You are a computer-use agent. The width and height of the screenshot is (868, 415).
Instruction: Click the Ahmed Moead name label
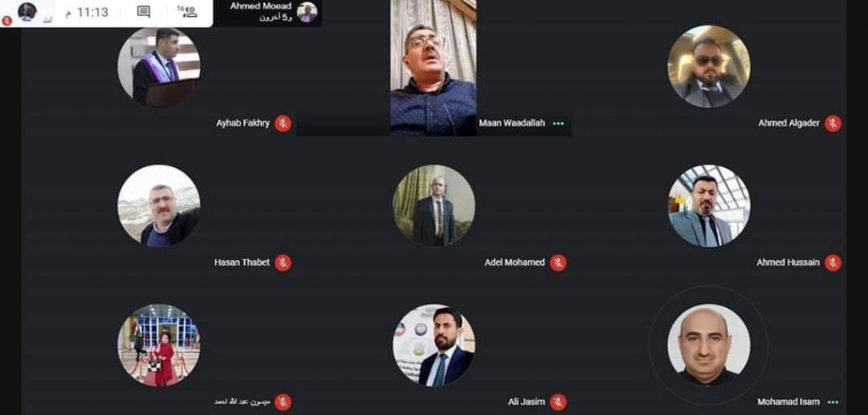click(x=261, y=6)
